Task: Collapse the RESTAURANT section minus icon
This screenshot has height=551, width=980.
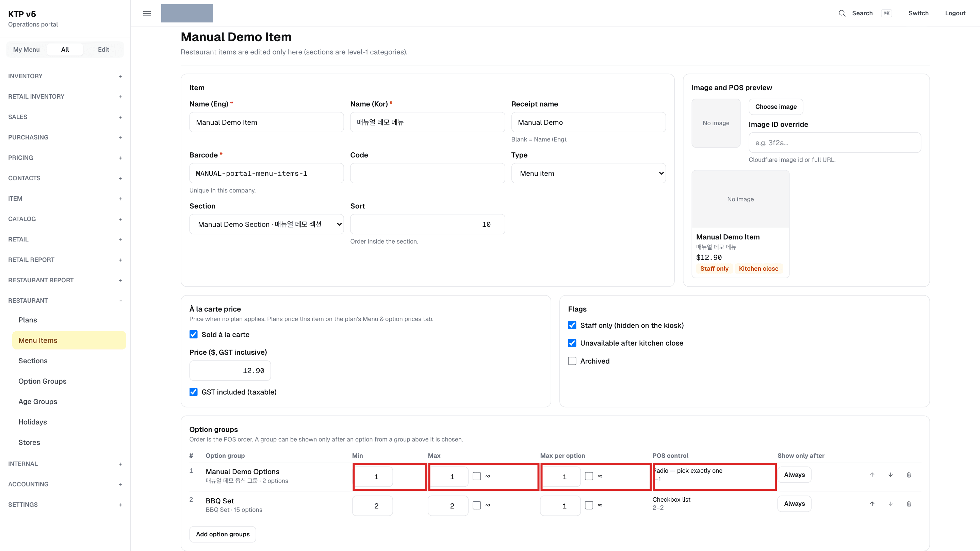Action: point(120,301)
